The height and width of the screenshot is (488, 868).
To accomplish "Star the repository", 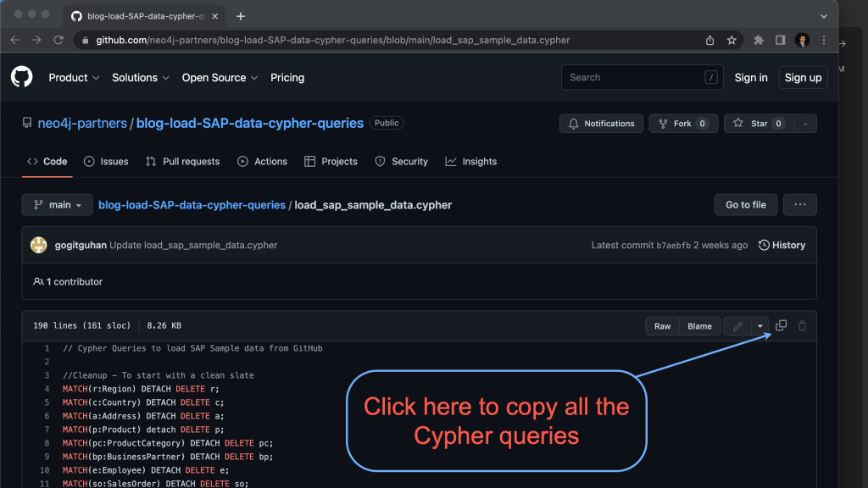I will pos(757,123).
